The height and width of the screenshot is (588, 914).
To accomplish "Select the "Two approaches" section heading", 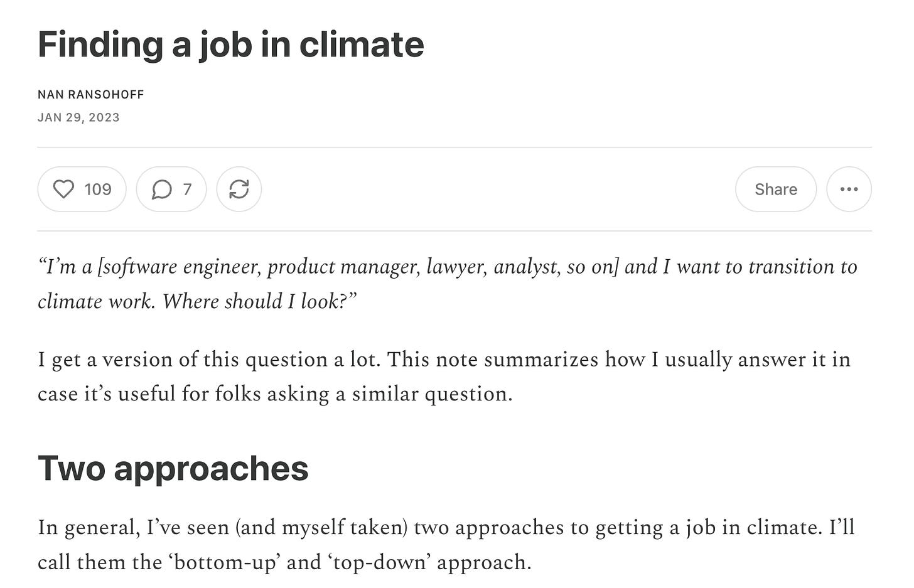I will coord(173,468).
